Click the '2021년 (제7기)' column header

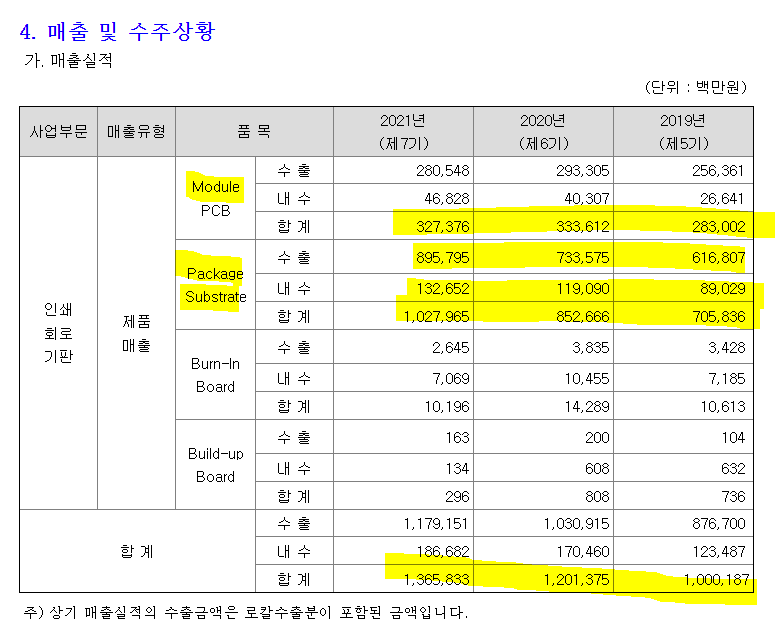click(403, 132)
